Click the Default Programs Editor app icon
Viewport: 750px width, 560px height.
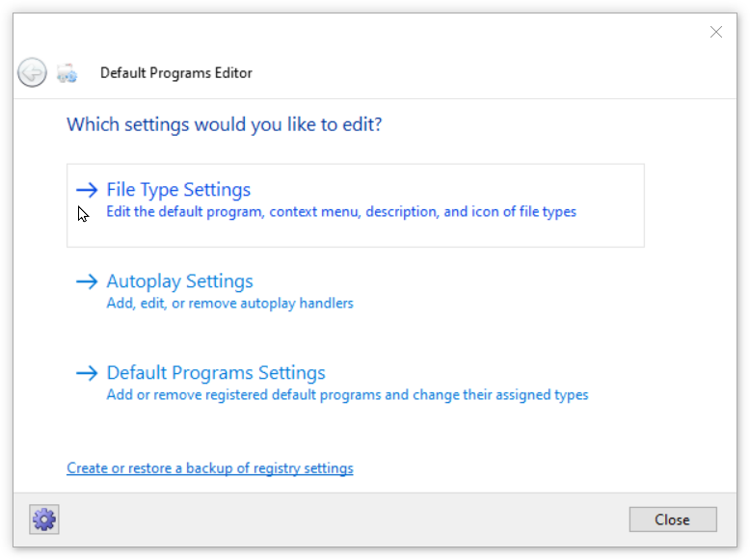click(x=67, y=72)
